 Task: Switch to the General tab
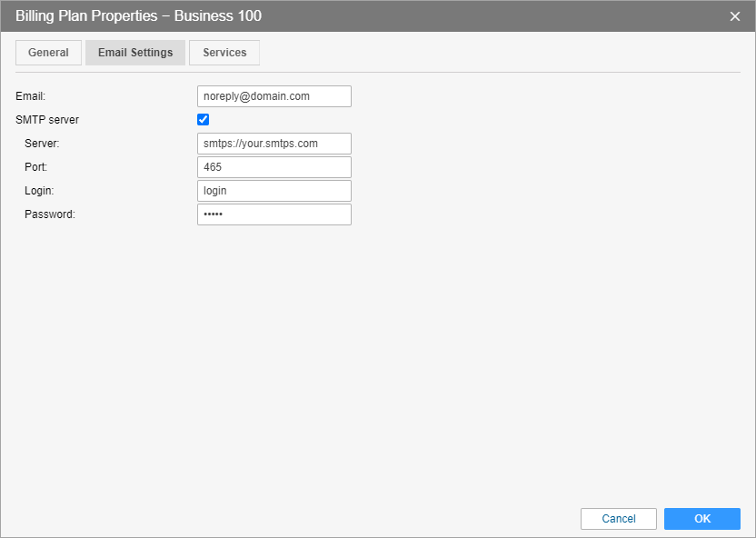point(49,53)
